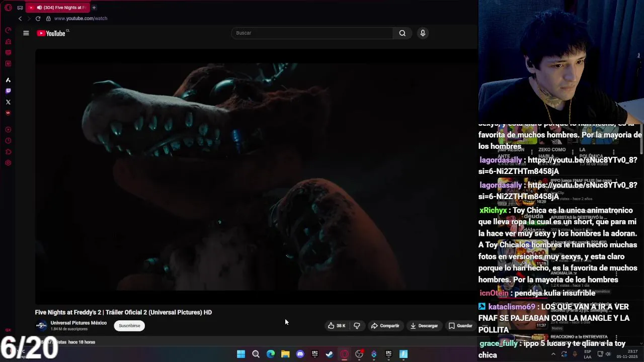
Task: Open GX Corner icon beside the tab
Action: click(x=20, y=8)
